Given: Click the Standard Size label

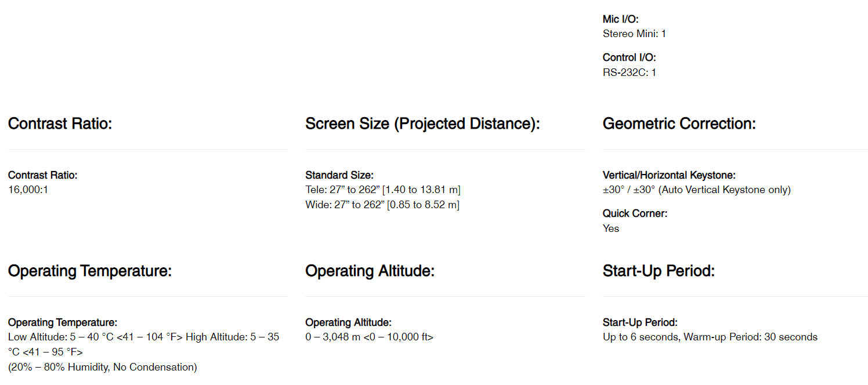Looking at the screenshot, I should pyautogui.click(x=339, y=175).
